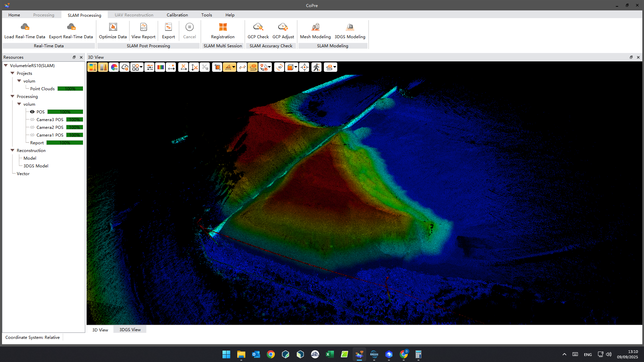
Task: Collapse the Processing tree node
Action: point(12,96)
